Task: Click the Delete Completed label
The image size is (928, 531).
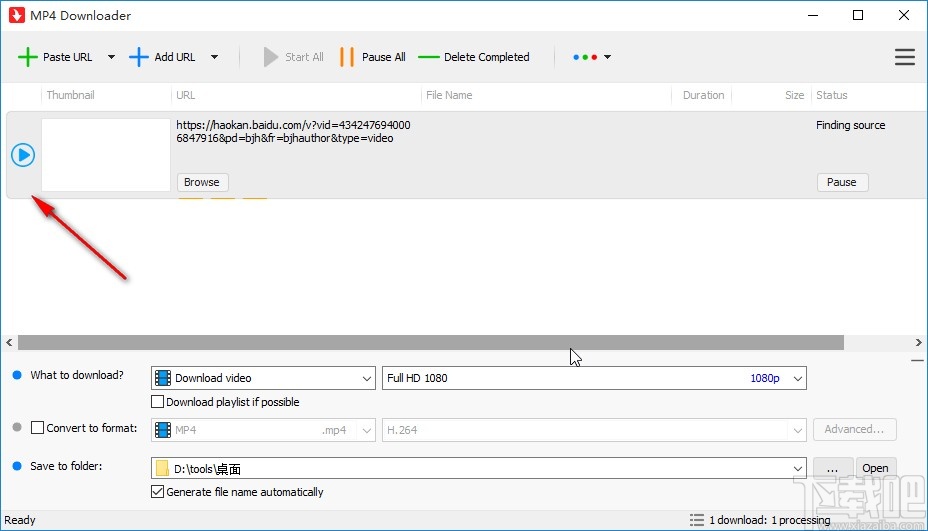Action: tap(486, 57)
